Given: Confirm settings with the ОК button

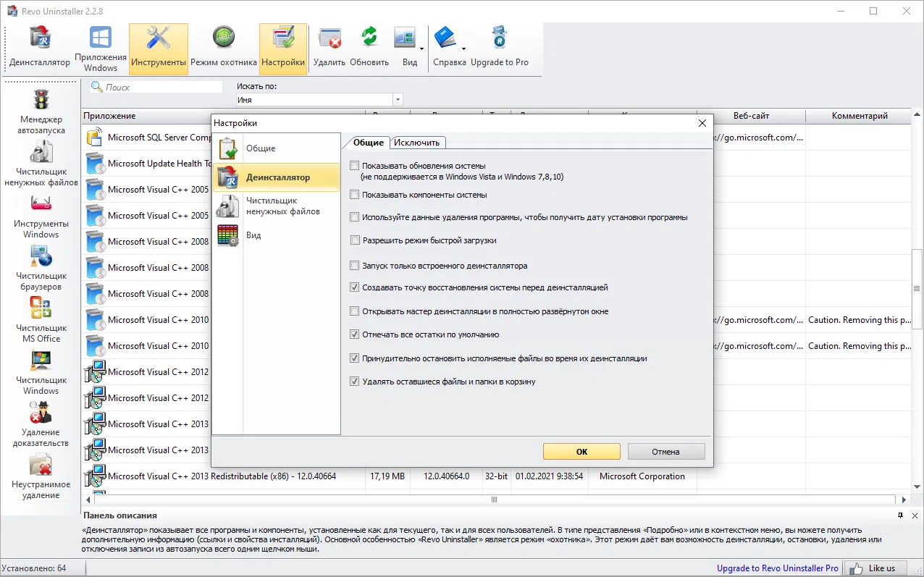Looking at the screenshot, I should (x=581, y=451).
